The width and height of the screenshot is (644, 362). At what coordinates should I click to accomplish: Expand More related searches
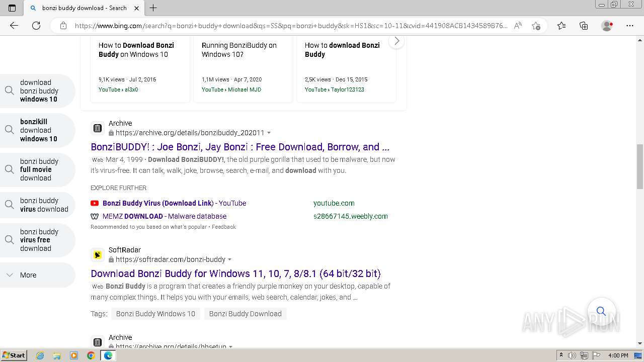coord(38,275)
